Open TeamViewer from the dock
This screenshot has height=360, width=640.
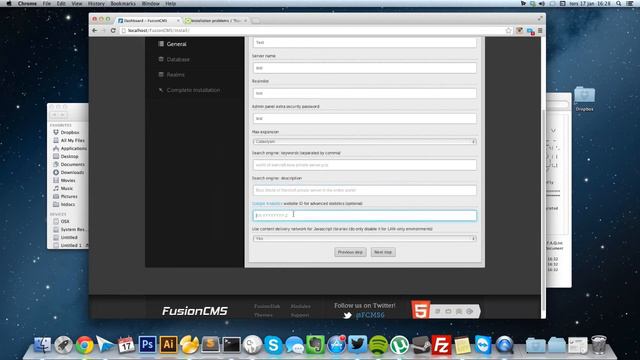point(483,345)
